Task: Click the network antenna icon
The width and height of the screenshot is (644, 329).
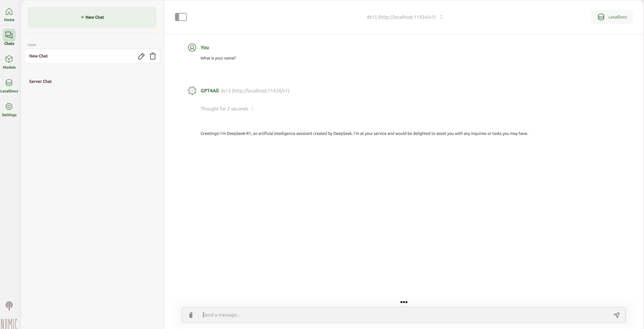Action: coord(9,306)
